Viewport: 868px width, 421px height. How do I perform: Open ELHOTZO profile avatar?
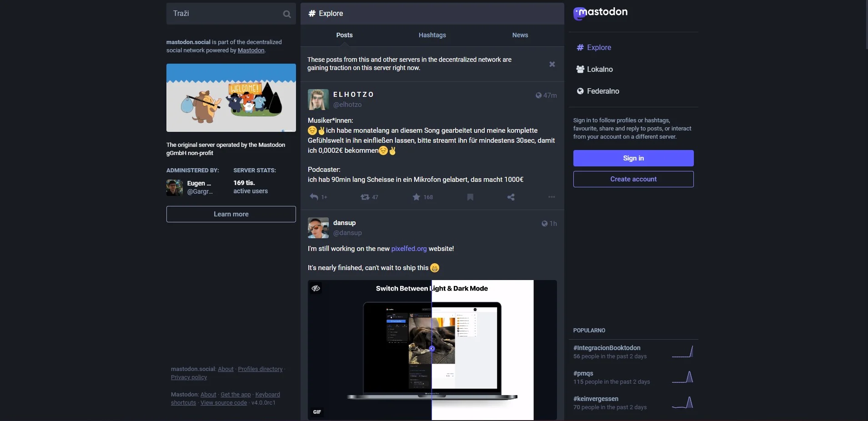318,100
